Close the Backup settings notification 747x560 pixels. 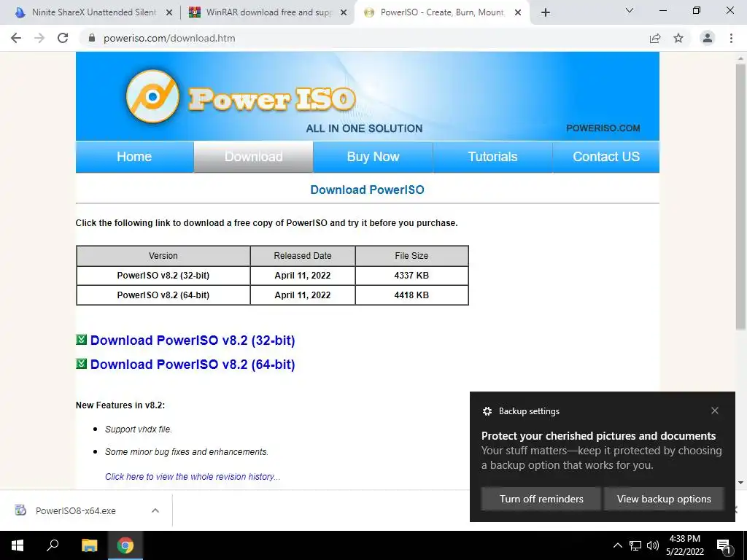[715, 411]
